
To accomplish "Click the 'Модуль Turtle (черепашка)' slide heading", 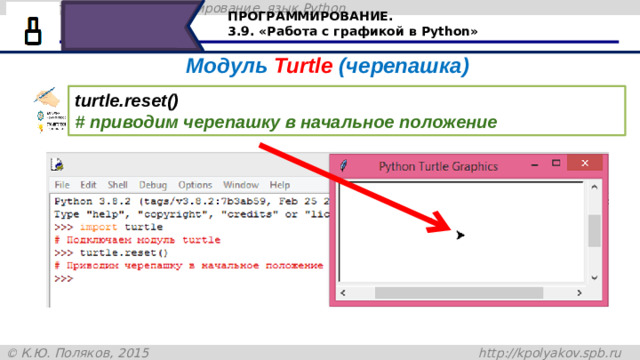I will pos(327,66).
